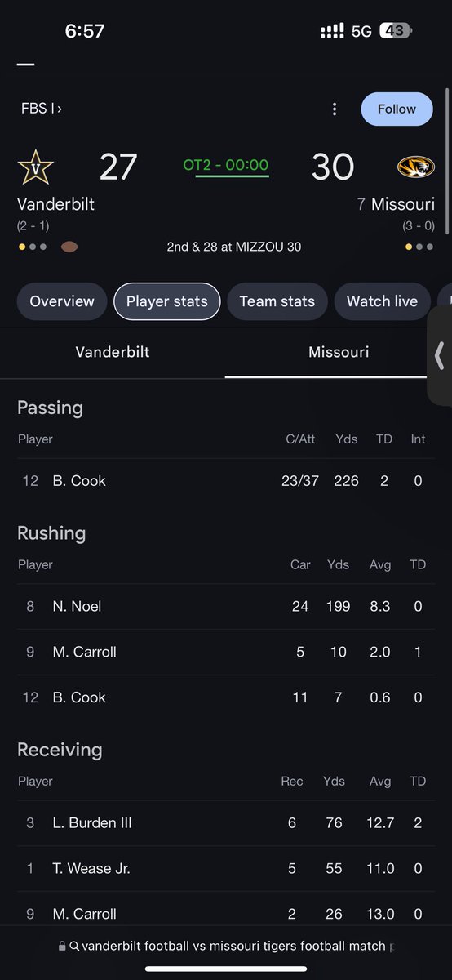
Task: Select the Missouri team tab
Action: (339, 352)
